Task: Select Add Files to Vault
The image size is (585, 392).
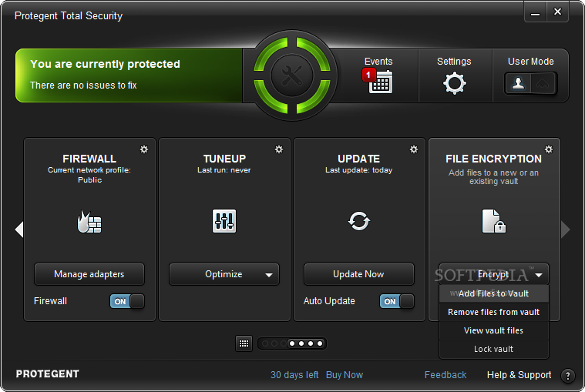Action: [x=493, y=293]
